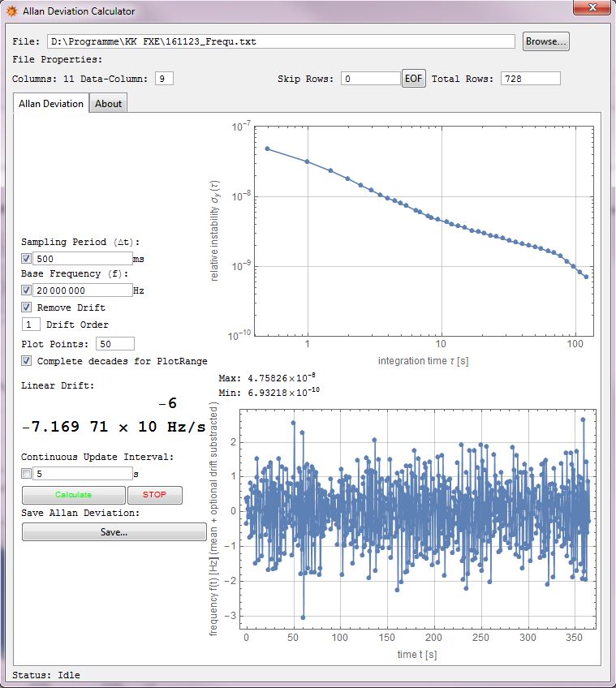Click the Data-Column input field
This screenshot has height=688, width=616.
pos(164,79)
